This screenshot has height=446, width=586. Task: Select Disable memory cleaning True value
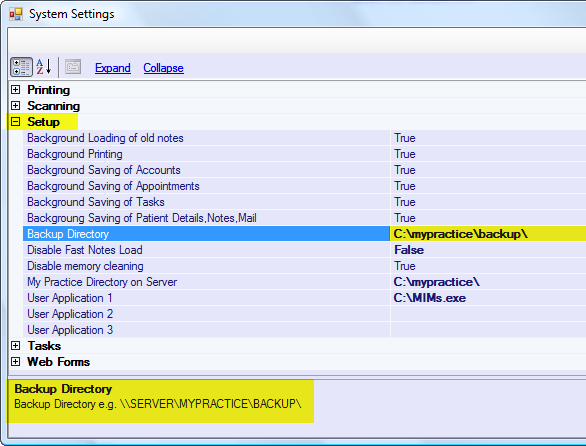pyautogui.click(x=488, y=266)
